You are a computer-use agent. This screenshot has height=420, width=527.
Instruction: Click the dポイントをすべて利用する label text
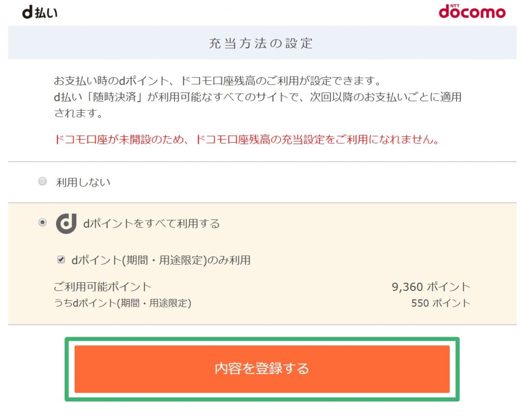pyautogui.click(x=151, y=224)
